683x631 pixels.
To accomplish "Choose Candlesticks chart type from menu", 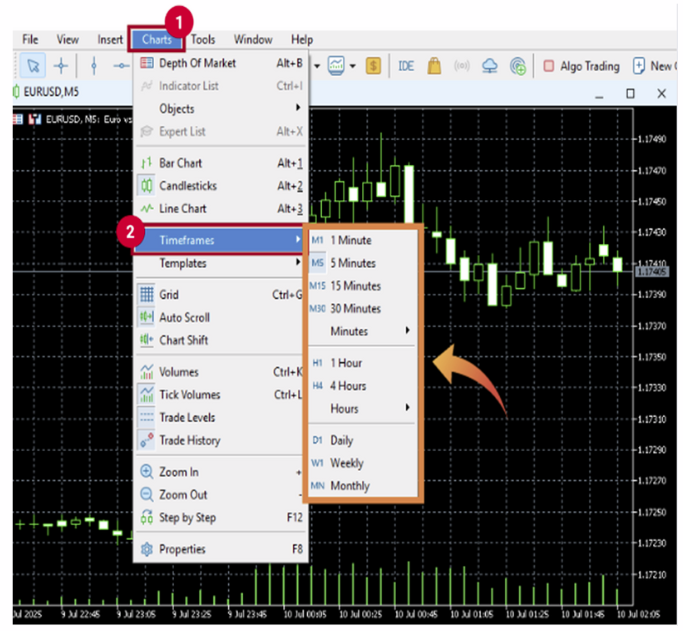I will (187, 186).
